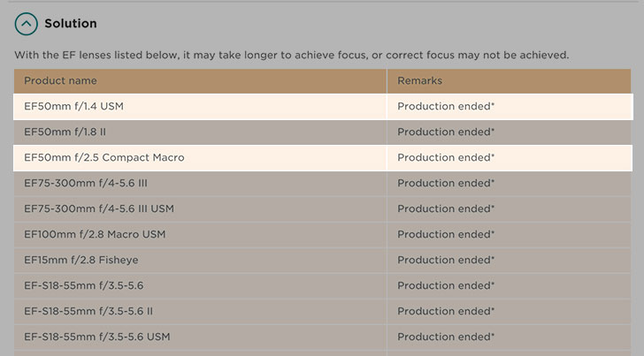Select EF75-300mm f/4-5.6 III USM entry
The height and width of the screenshot is (356, 644).
click(99, 208)
